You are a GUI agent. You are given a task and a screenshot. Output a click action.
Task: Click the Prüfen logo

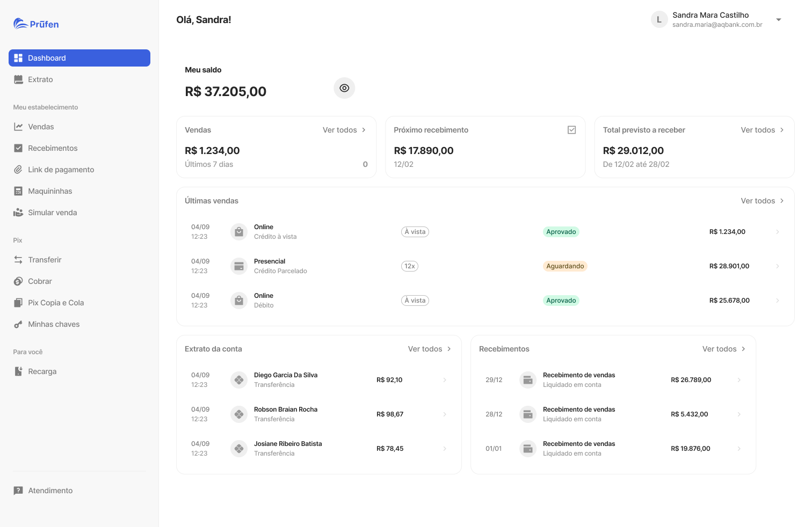coord(36,24)
